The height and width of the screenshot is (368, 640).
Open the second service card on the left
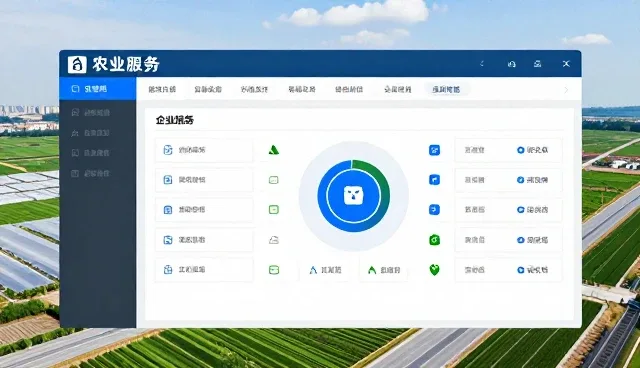click(x=204, y=180)
